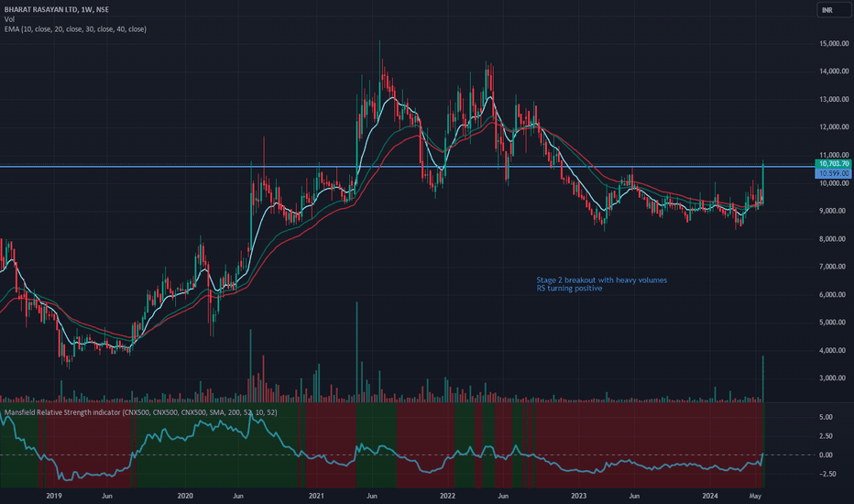Click the 9,000.00 price axis label
The height and width of the screenshot is (504, 854).
point(834,211)
